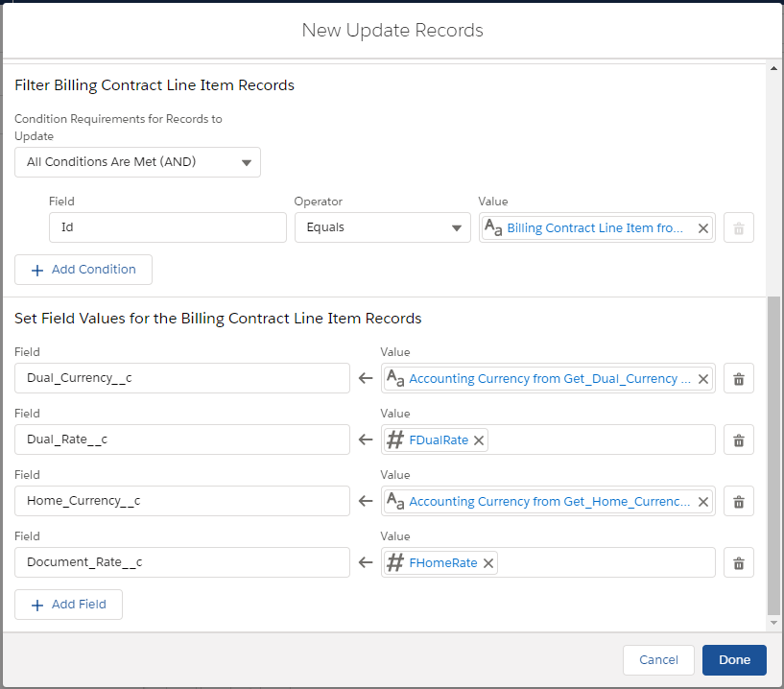Clear the FHomeRate value pill
This screenshot has height=689, width=784.
tap(488, 563)
